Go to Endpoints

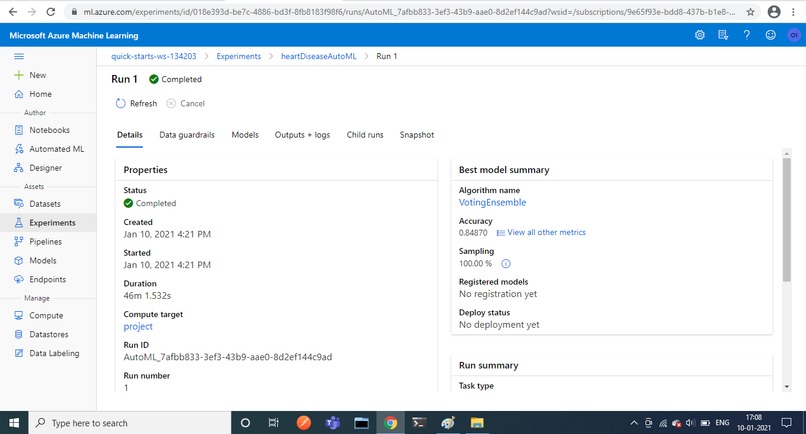47,280
